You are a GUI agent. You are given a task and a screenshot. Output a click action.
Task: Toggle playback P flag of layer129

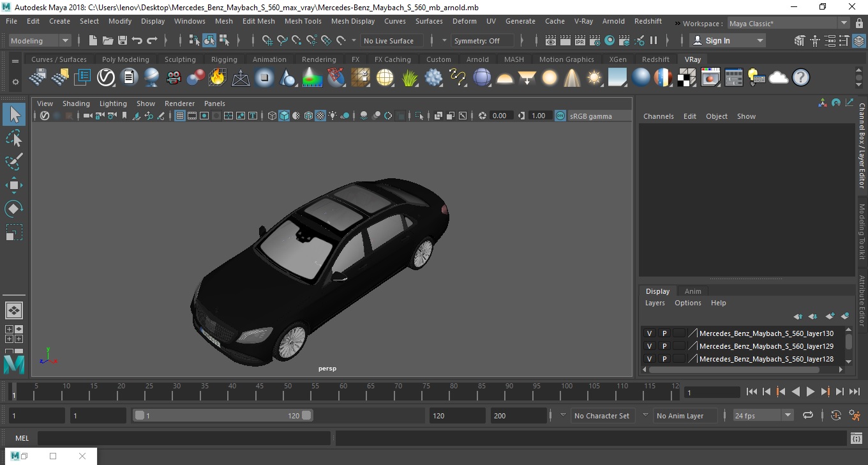[x=664, y=346]
